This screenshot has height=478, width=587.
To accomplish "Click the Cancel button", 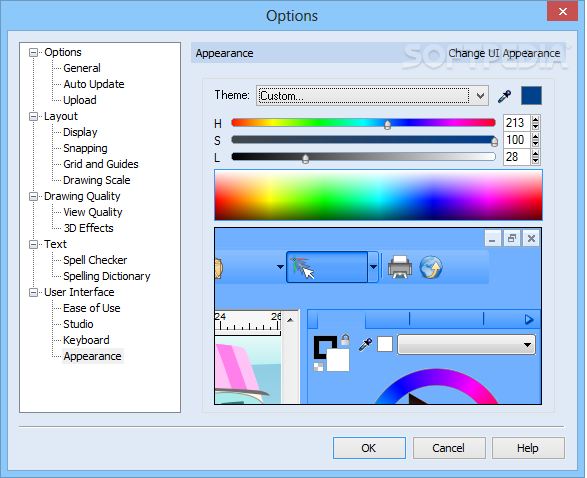I will pos(449,448).
